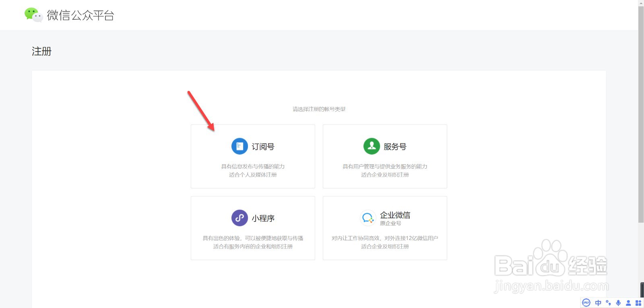
Task: Click the text 适合有服务内容的企业和组织注册
Action: [253, 246]
